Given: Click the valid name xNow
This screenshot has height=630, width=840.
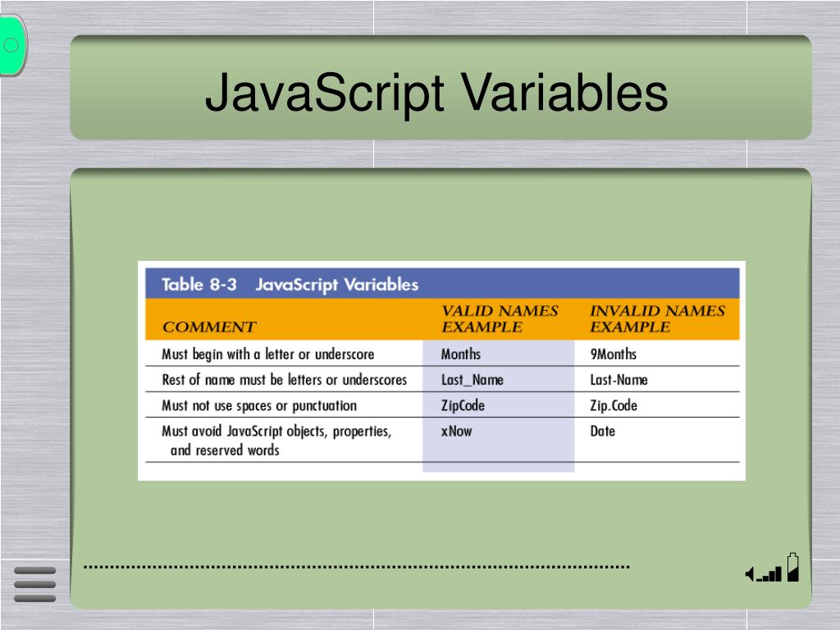Looking at the screenshot, I should coord(456,431).
